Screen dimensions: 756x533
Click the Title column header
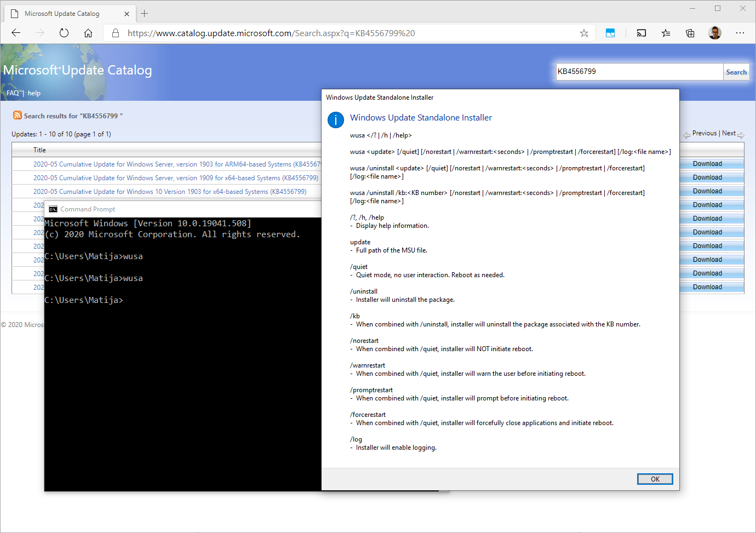pos(39,150)
